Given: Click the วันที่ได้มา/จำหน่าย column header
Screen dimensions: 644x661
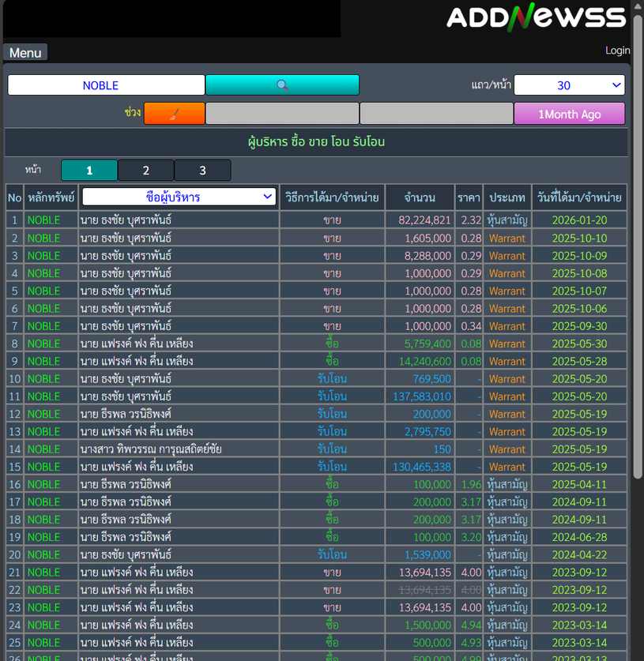Looking at the screenshot, I should pyautogui.click(x=579, y=197).
